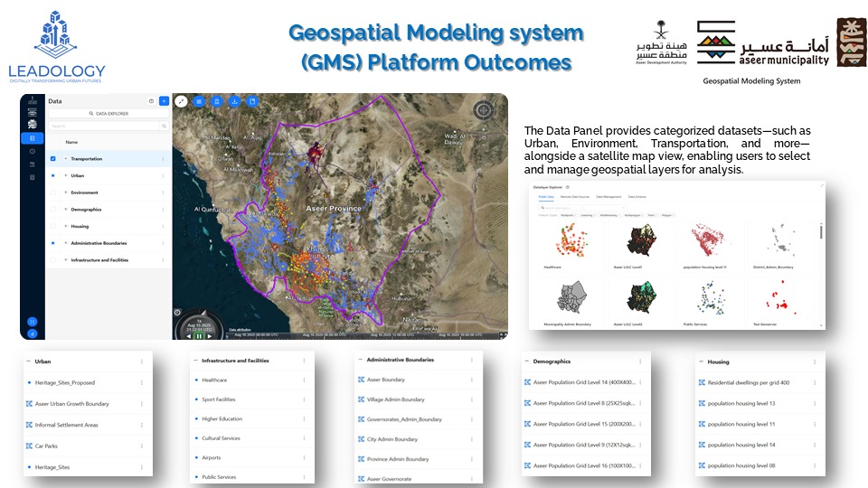Viewport: 868px width, 488px height.
Task: Uncheck the Transportation category checkbox
Action: pos(53,159)
